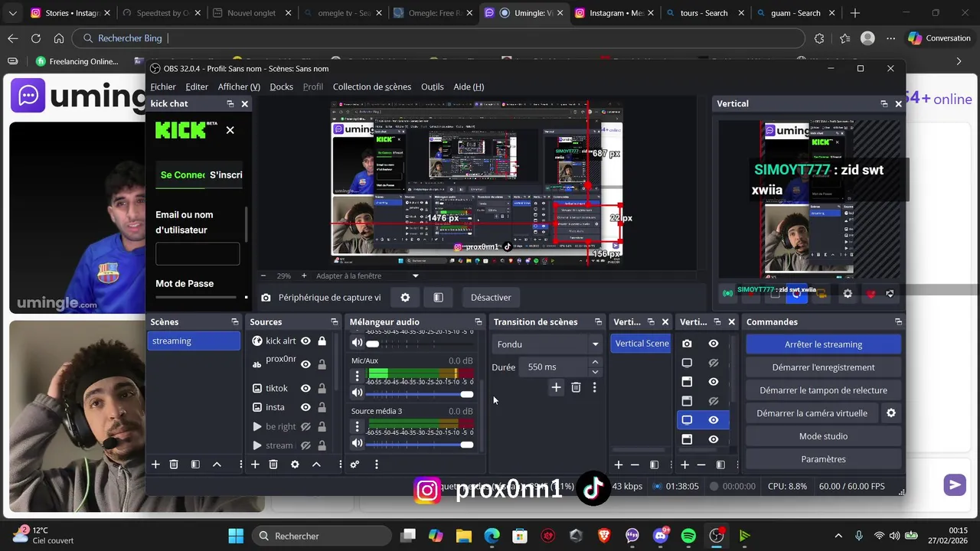980x551 pixels.
Task: Open the Docks menu
Action: [x=282, y=87]
